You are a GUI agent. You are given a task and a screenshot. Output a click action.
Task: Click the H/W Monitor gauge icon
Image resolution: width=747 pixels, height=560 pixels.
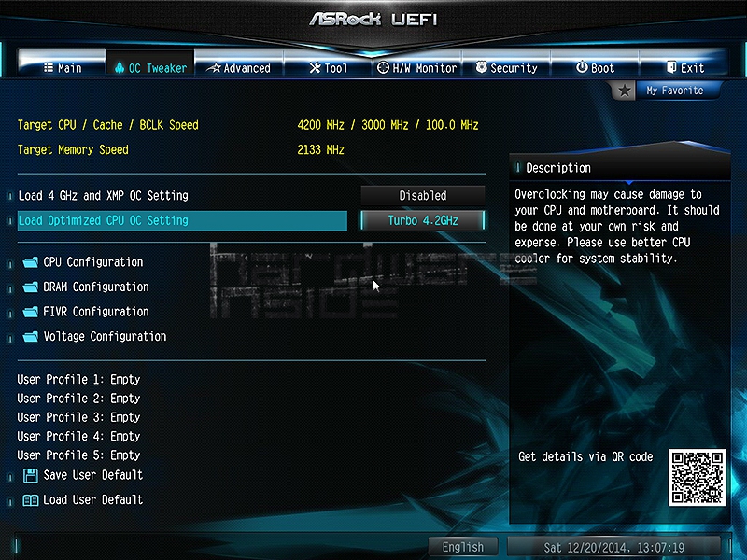click(x=383, y=67)
